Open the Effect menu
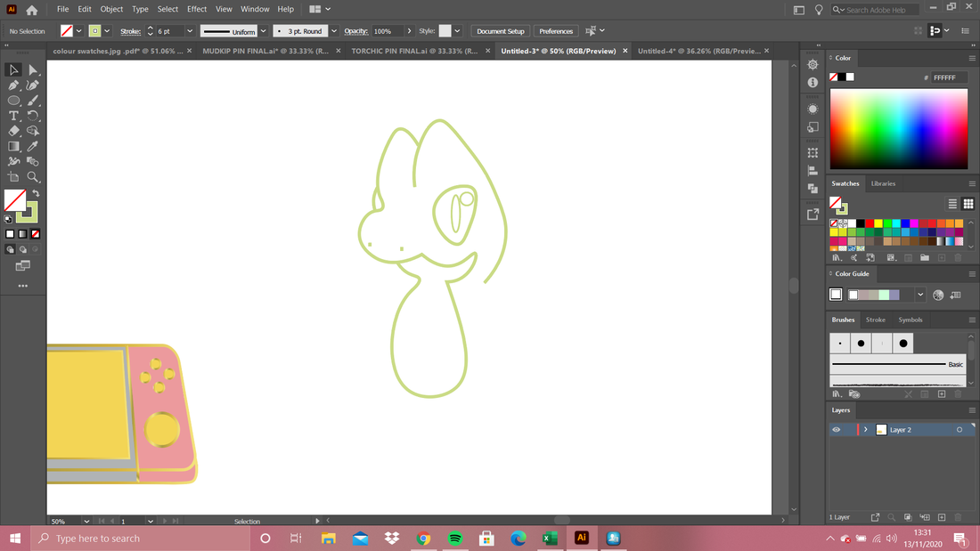The height and width of the screenshot is (551, 980). 197,10
